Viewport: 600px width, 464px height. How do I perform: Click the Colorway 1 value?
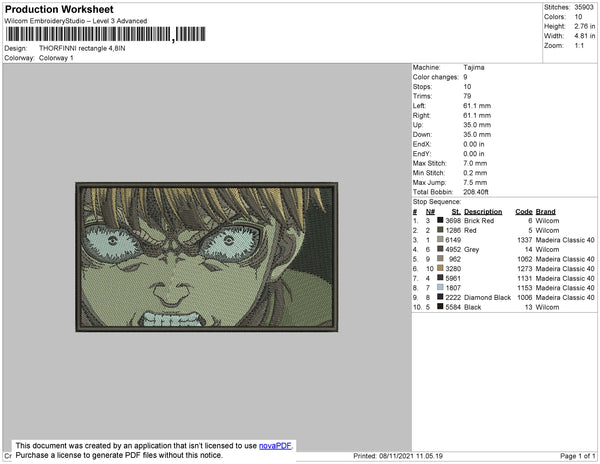(56, 58)
